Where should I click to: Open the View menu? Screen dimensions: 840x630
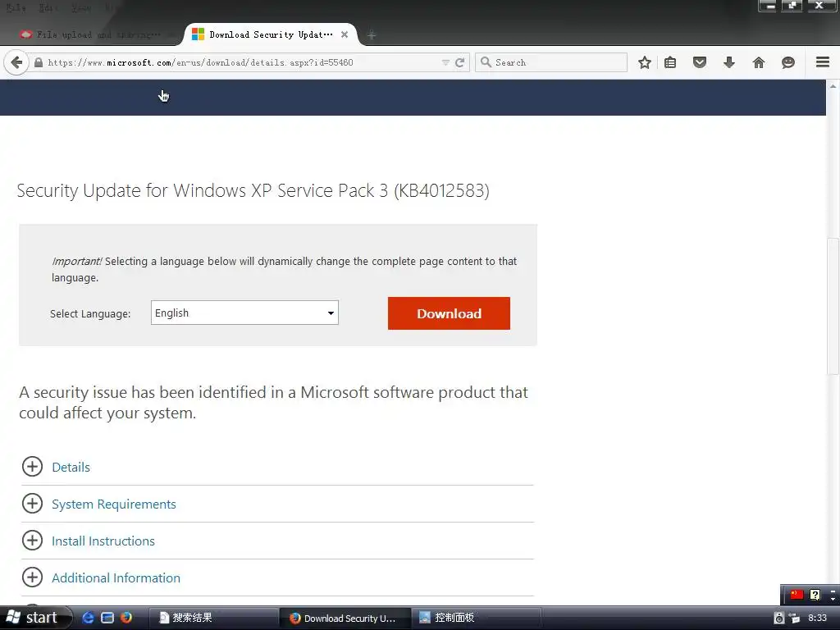[x=81, y=8]
